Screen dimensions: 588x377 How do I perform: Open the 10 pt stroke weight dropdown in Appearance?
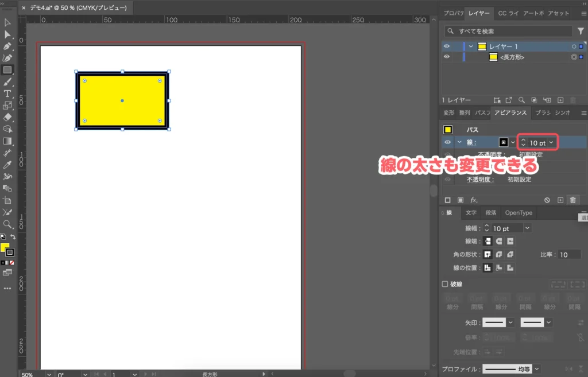552,143
